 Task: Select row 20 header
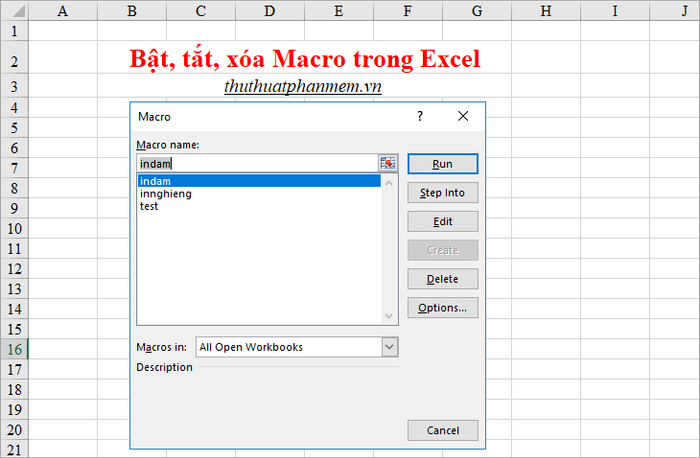pyautogui.click(x=14, y=429)
